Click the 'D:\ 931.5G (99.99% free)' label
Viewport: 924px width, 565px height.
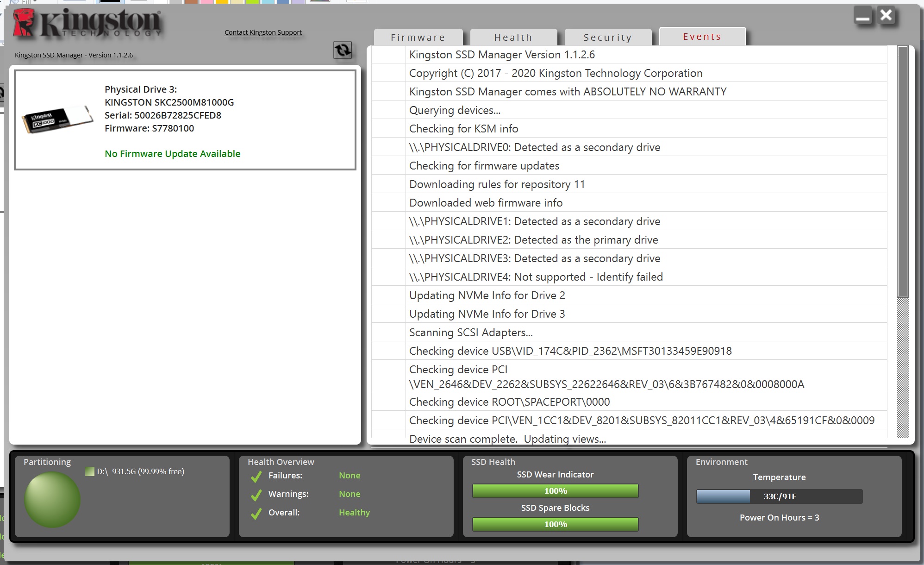[x=141, y=471]
